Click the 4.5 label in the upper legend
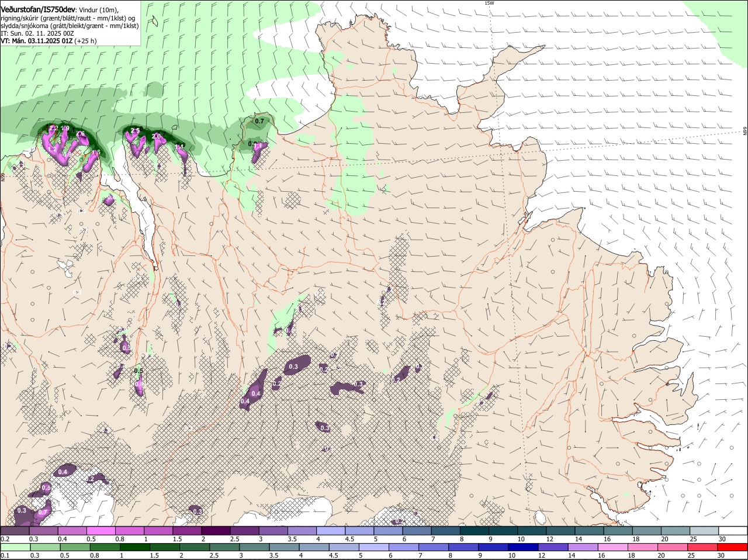 [x=349, y=538]
